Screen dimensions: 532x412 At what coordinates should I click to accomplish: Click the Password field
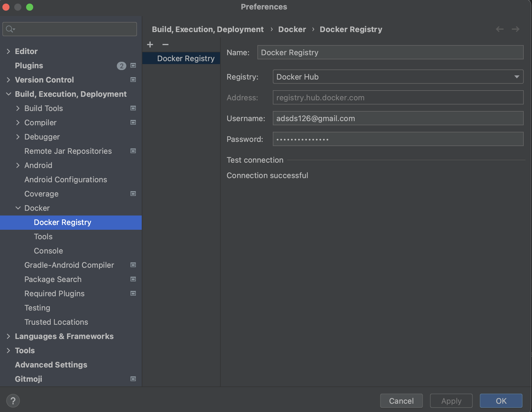pyautogui.click(x=398, y=139)
